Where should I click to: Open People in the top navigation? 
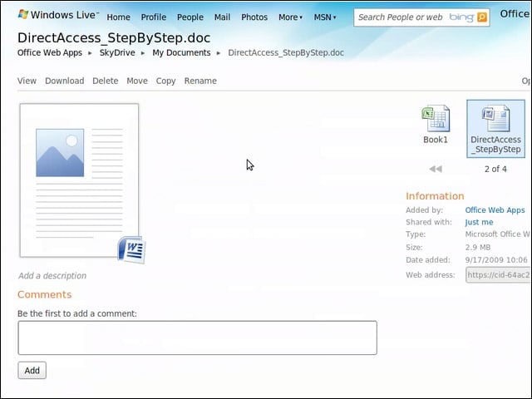190,17
